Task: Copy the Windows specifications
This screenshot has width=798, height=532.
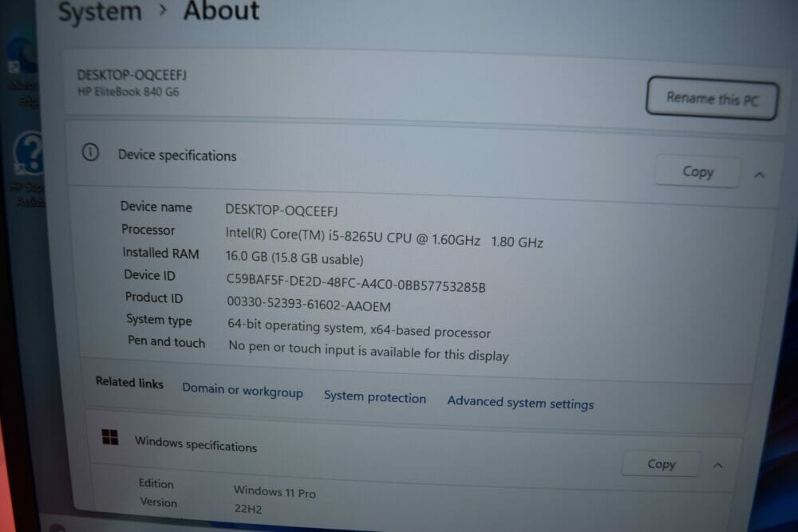Action: point(661,464)
